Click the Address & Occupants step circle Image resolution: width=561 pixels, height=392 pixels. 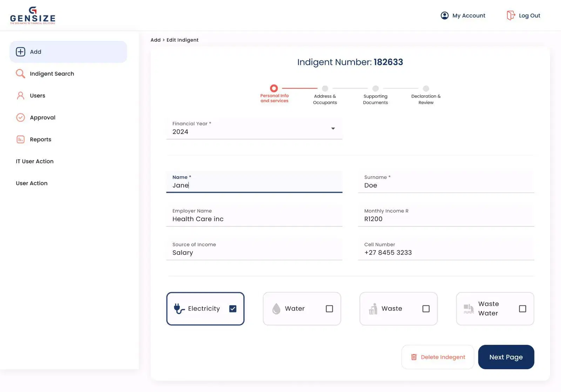(325, 89)
